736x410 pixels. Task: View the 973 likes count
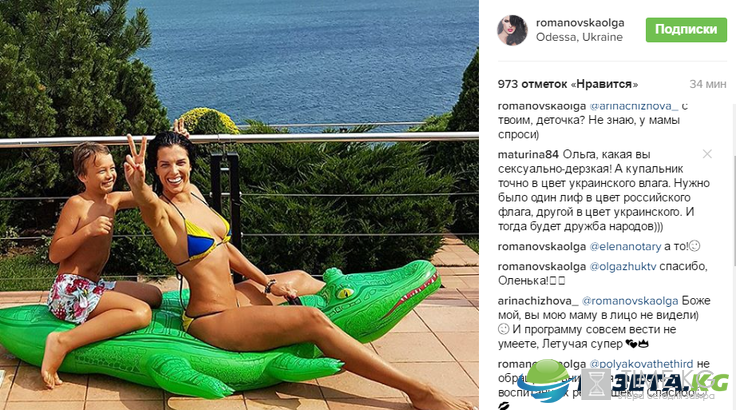(x=567, y=84)
